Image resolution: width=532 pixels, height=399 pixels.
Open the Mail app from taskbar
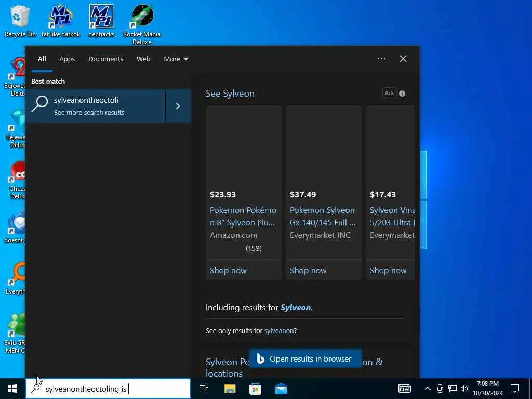tap(281, 389)
